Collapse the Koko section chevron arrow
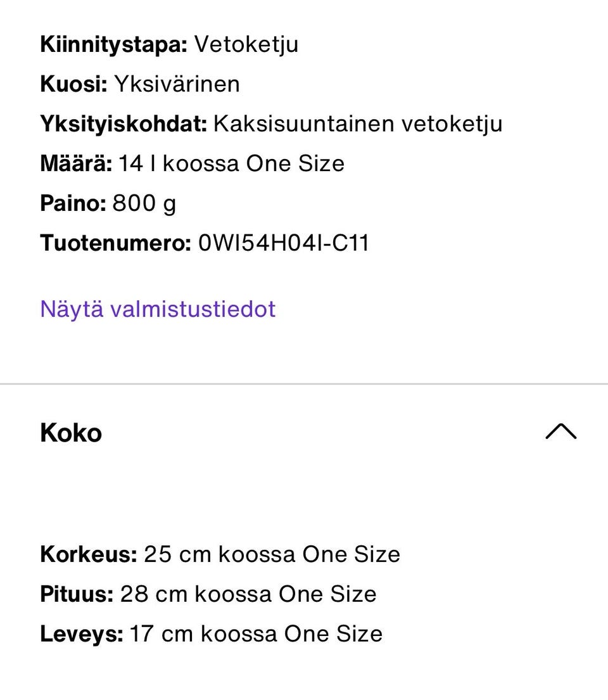This screenshot has width=608, height=700. click(x=560, y=432)
